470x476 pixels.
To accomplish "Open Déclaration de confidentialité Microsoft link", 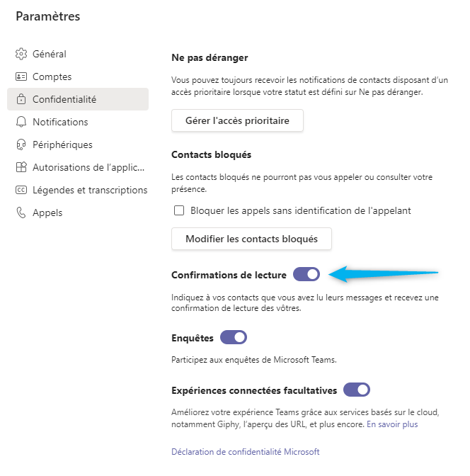I will (246, 452).
